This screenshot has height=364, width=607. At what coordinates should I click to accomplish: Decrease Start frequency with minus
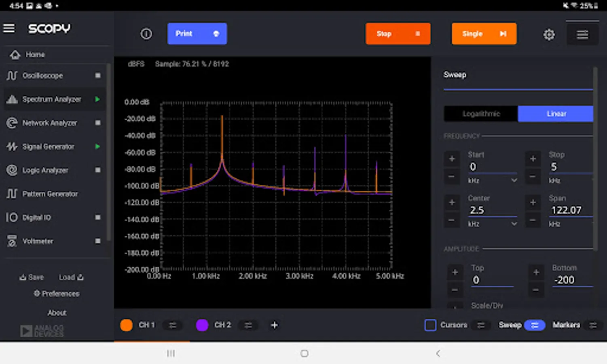[452, 176]
